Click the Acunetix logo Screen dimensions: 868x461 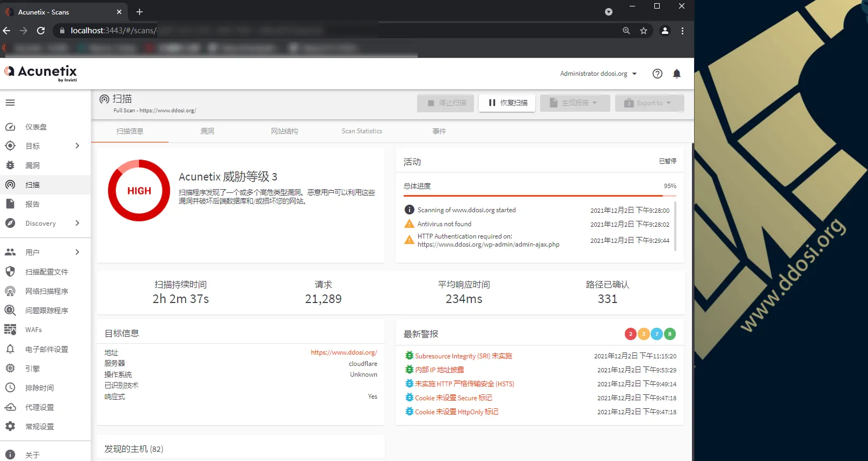[x=41, y=73]
